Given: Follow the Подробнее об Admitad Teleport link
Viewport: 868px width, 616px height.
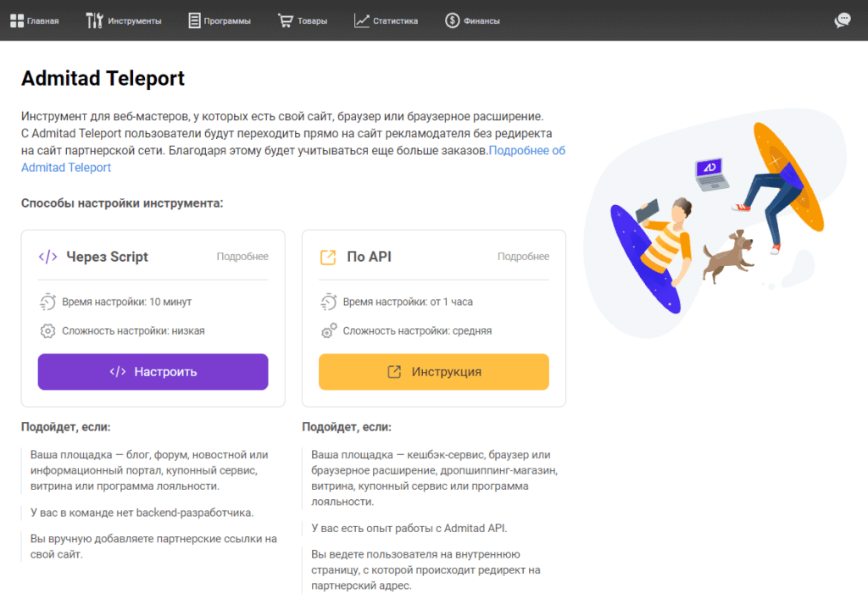Looking at the screenshot, I should pos(293,158).
